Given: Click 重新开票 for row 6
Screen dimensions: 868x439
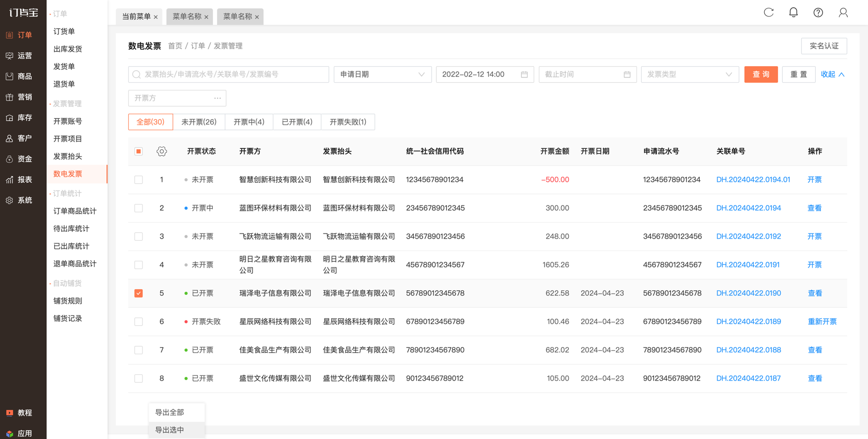Looking at the screenshot, I should click(x=822, y=322).
